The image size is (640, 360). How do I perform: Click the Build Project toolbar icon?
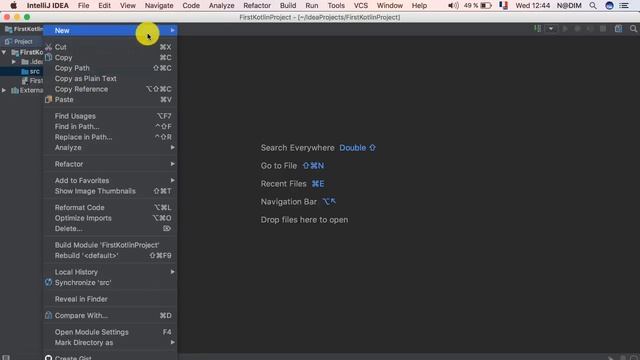pos(538,29)
